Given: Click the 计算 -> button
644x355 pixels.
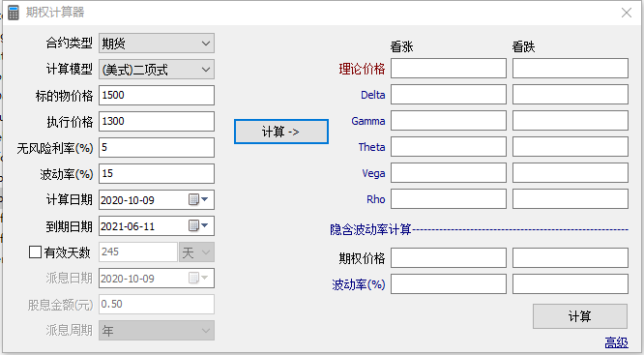Looking at the screenshot, I should (281, 132).
